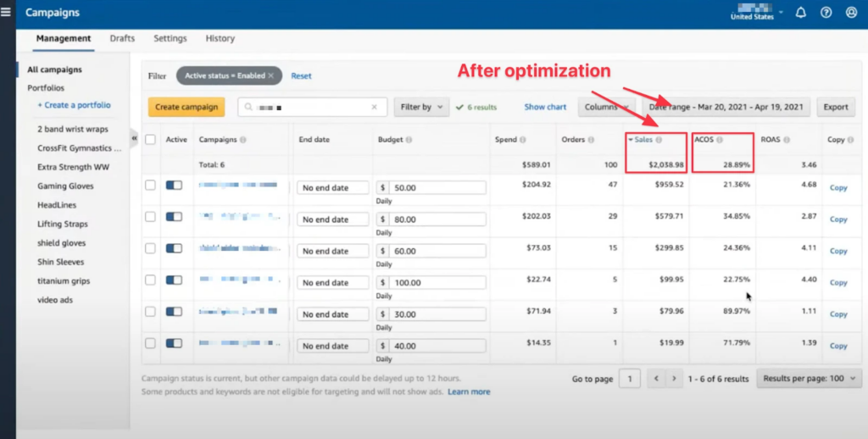Image resolution: width=868 pixels, height=439 pixels.
Task: Show info tooltip for Sales column
Action: 659,140
